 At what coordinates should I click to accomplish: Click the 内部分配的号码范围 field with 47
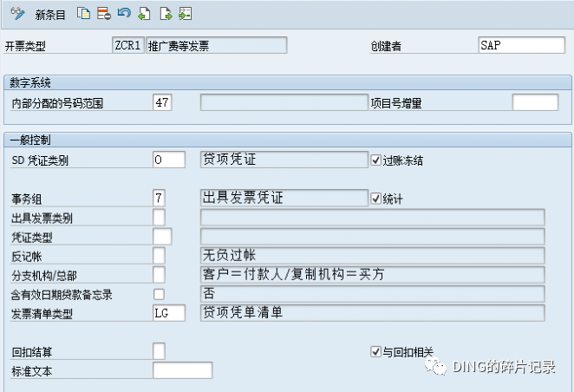162,102
